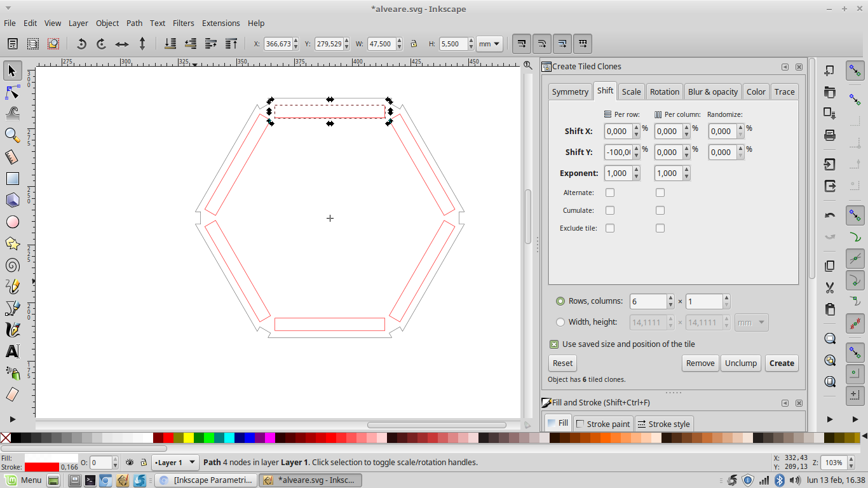Image resolution: width=868 pixels, height=488 pixels.
Task: Iconify the Create Tiled Clones panel
Action: (x=785, y=67)
